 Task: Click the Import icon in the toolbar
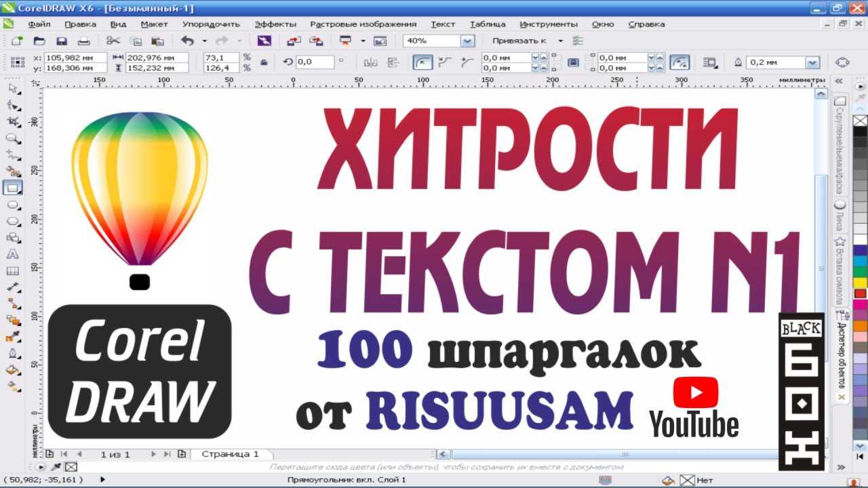pos(294,41)
